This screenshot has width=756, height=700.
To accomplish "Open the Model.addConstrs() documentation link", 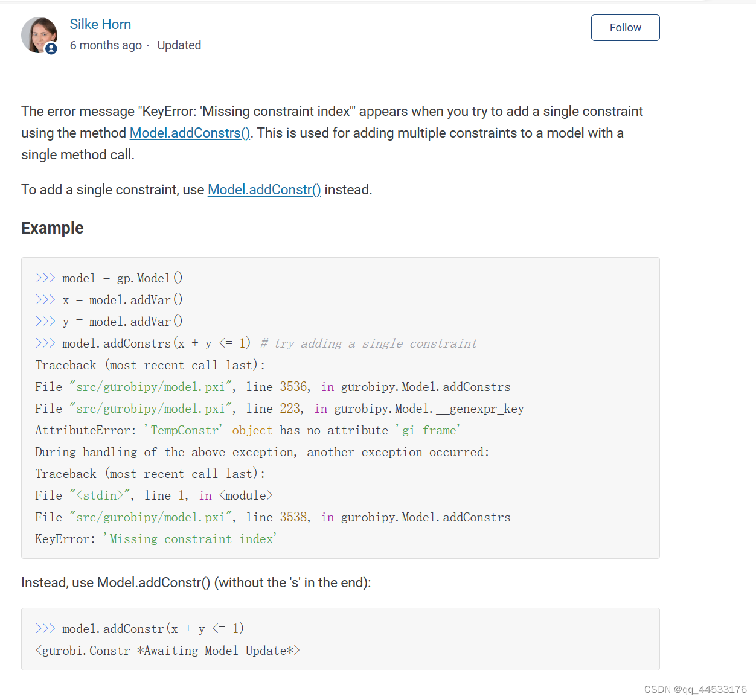I will tap(190, 133).
